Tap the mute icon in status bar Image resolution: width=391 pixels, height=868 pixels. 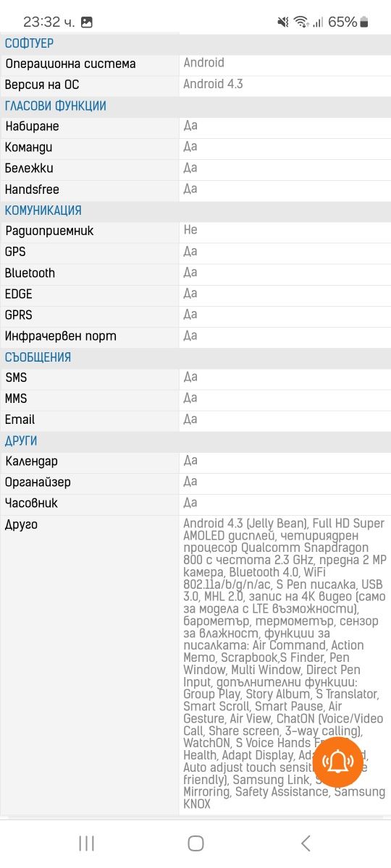coord(282,22)
